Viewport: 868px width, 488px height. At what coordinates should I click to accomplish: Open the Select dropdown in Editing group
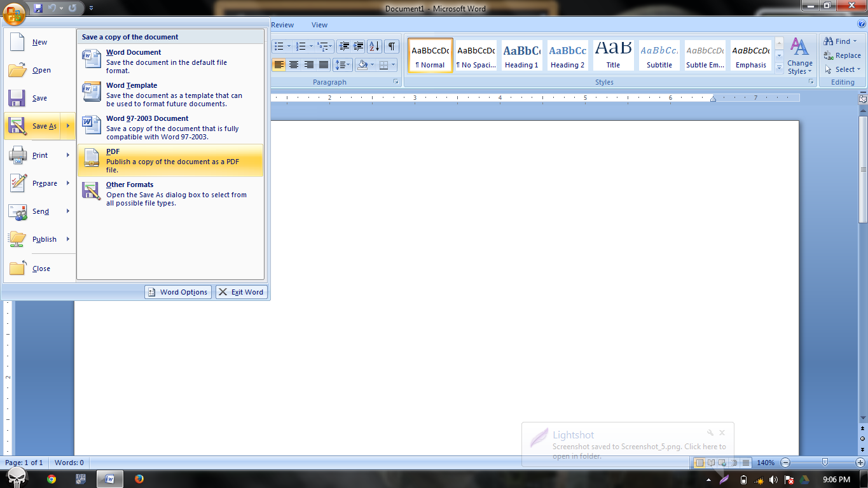[x=843, y=69]
